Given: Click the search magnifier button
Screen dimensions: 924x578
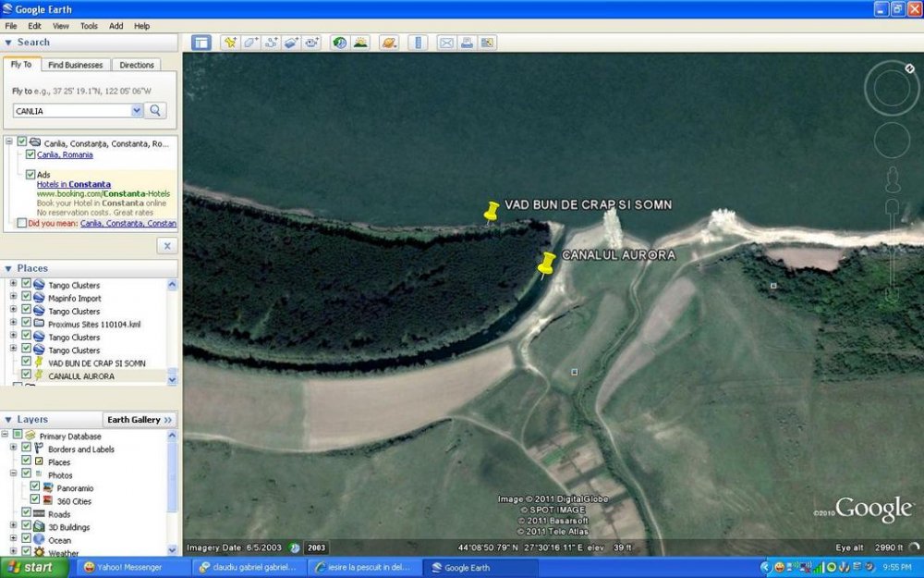Looking at the screenshot, I should (155, 110).
